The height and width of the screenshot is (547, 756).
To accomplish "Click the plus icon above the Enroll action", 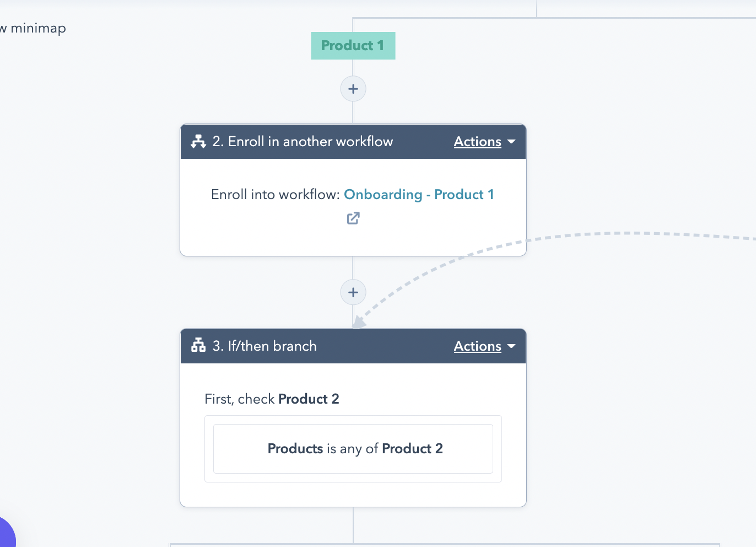I will point(353,89).
